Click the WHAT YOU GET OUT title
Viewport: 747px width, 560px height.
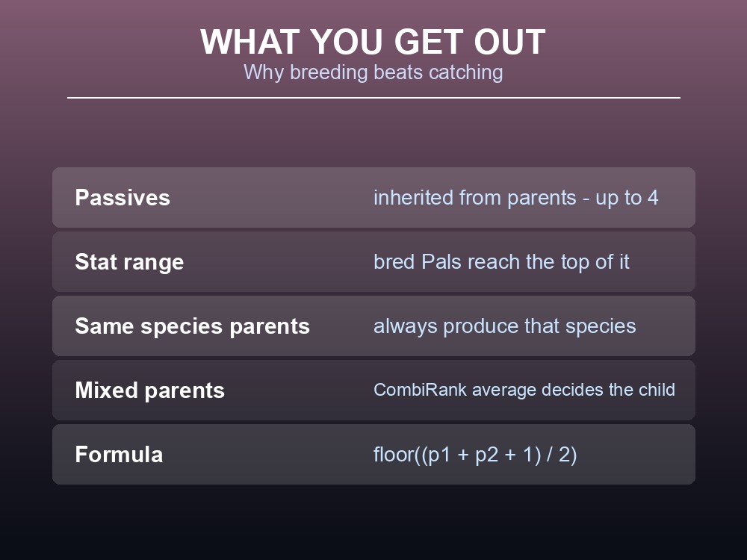pos(373,43)
